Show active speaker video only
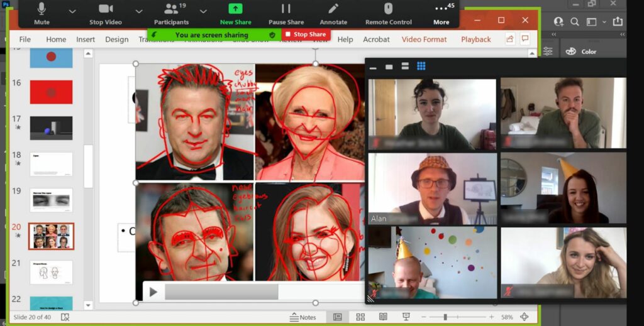 [x=389, y=67]
